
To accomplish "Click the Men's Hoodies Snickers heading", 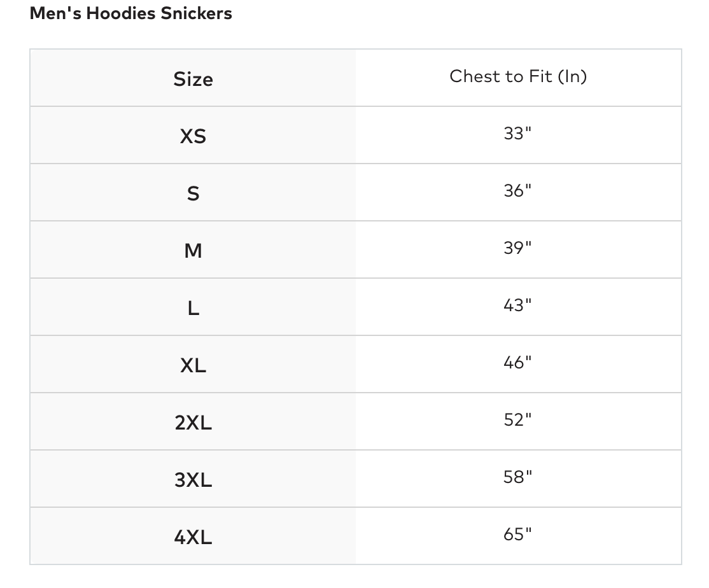I will click(x=130, y=13).
